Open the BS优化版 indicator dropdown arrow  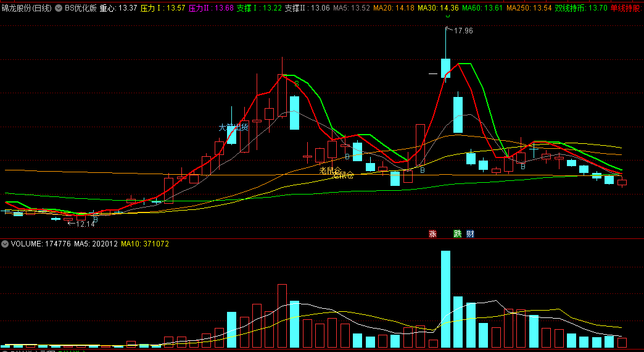pos(59,8)
